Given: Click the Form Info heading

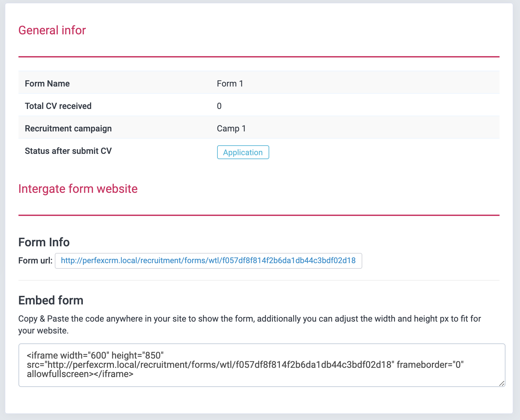Looking at the screenshot, I should point(44,242).
